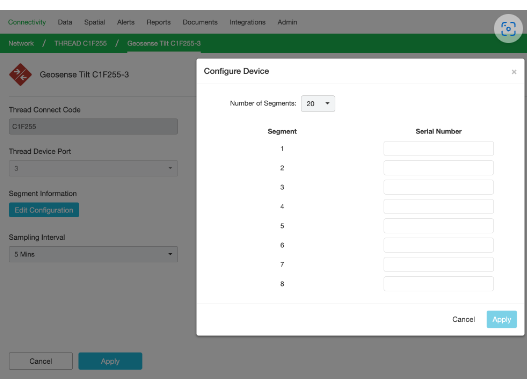Open the Integrations menu

point(247,22)
